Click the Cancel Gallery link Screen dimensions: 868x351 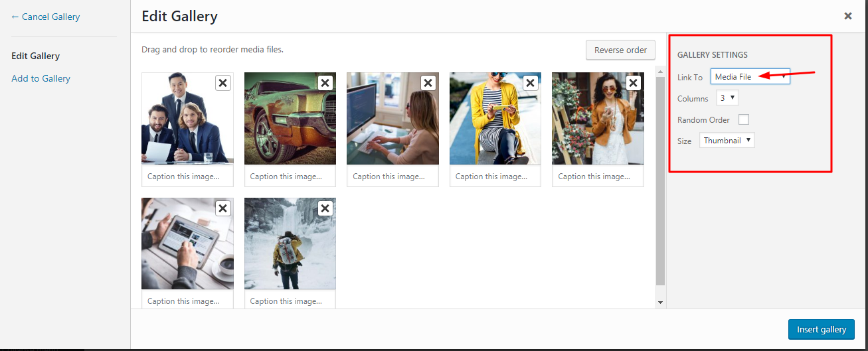click(45, 17)
